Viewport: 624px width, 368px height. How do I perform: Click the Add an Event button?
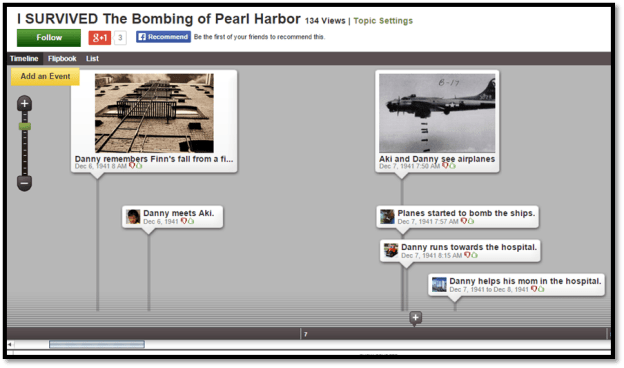point(45,76)
